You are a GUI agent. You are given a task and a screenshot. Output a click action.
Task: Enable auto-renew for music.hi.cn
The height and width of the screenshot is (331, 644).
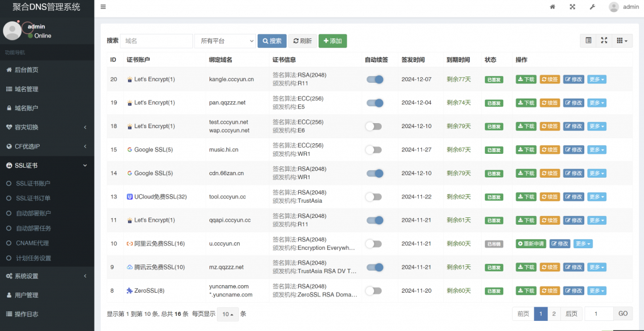tap(374, 149)
